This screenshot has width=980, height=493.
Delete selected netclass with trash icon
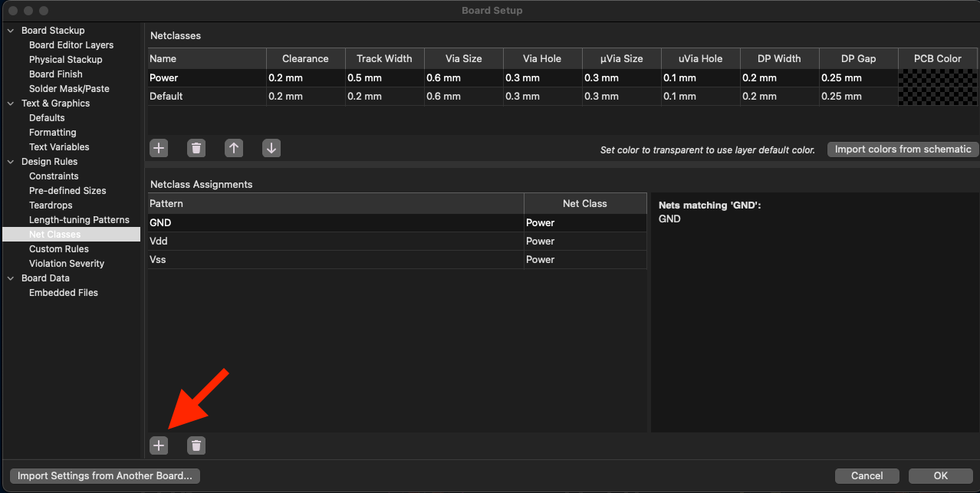click(x=196, y=149)
